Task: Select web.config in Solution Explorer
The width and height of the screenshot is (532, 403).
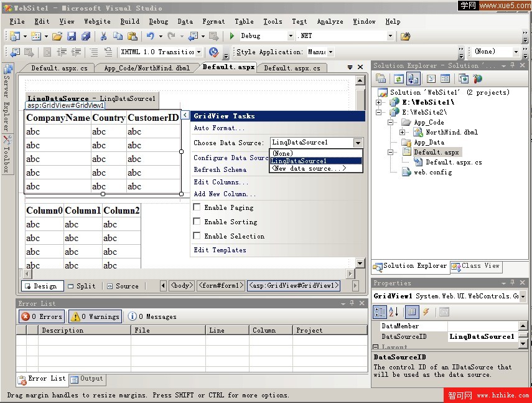Action: [432, 172]
